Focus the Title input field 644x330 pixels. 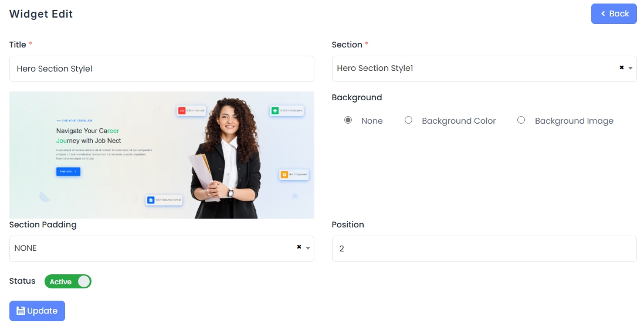coord(162,69)
